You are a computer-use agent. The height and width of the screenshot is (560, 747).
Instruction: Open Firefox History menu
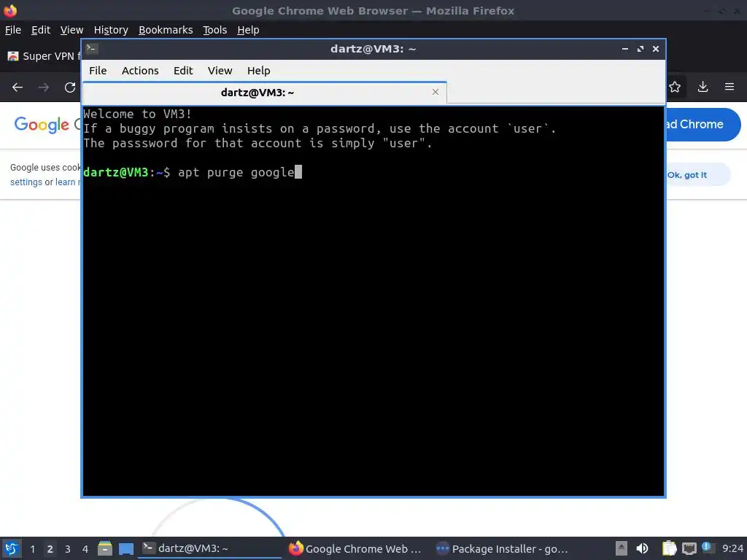coord(111,30)
